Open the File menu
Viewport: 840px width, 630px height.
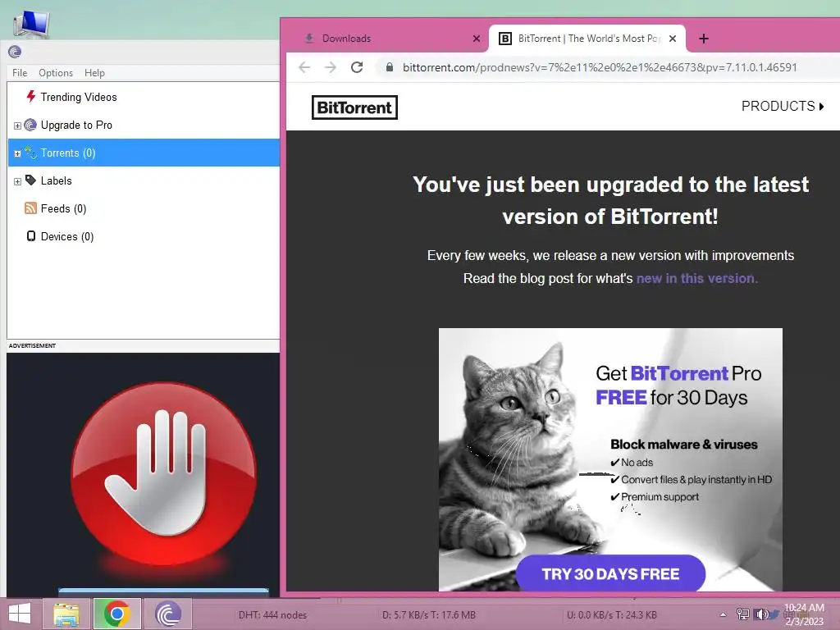tap(20, 73)
